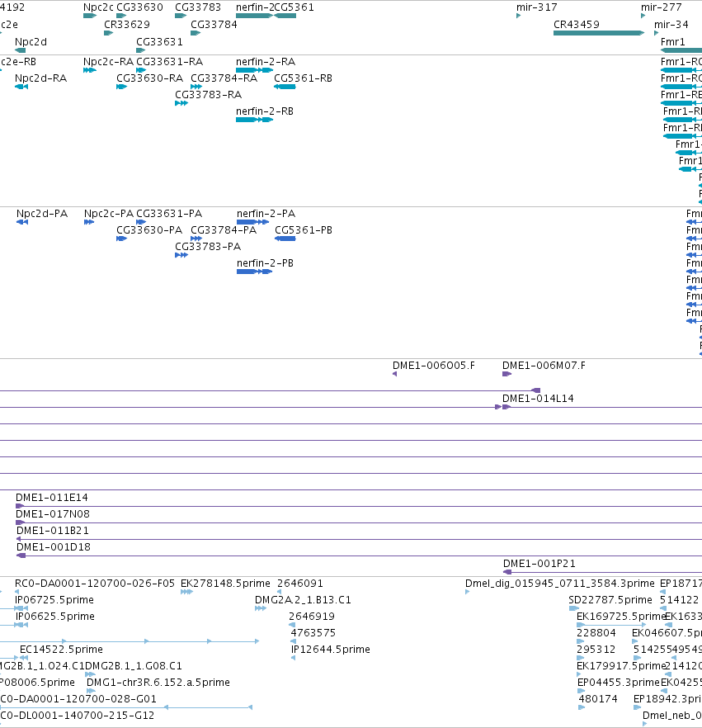This screenshot has height=728, width=702.
Task: Click protein label CG5361-PB
Action: click(x=304, y=230)
